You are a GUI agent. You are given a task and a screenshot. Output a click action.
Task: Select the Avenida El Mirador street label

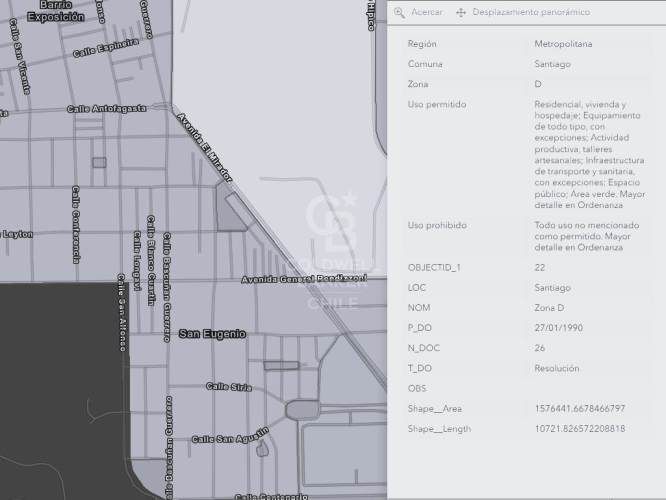tap(204, 147)
